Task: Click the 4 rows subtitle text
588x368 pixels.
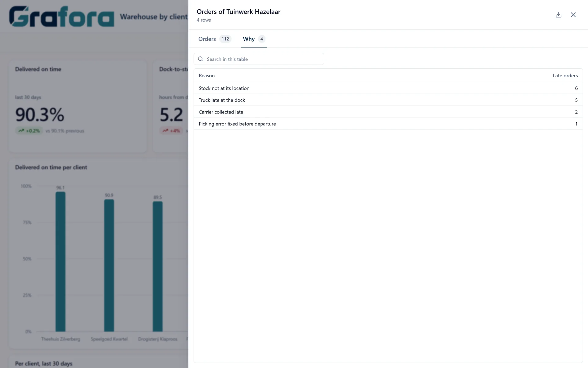Action: [204, 20]
